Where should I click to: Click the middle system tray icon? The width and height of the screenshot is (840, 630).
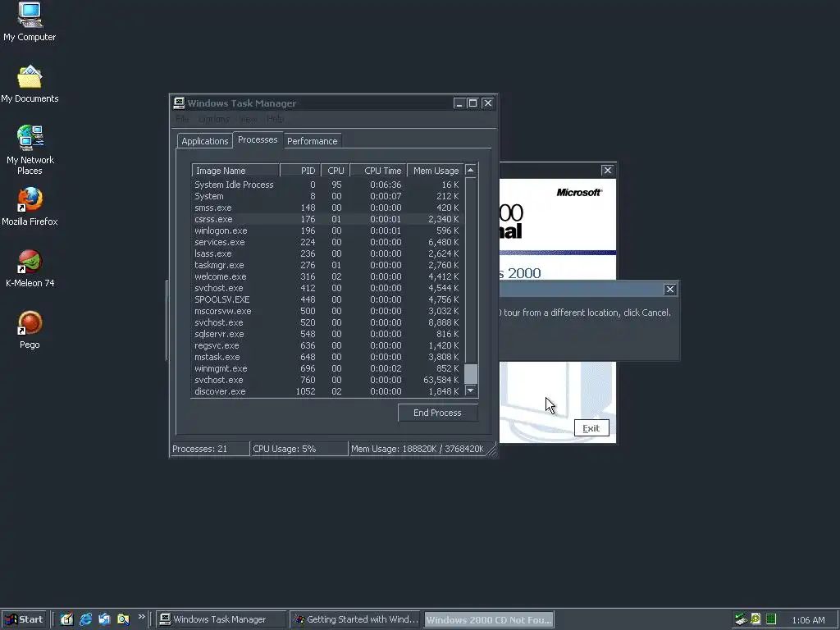(x=756, y=619)
